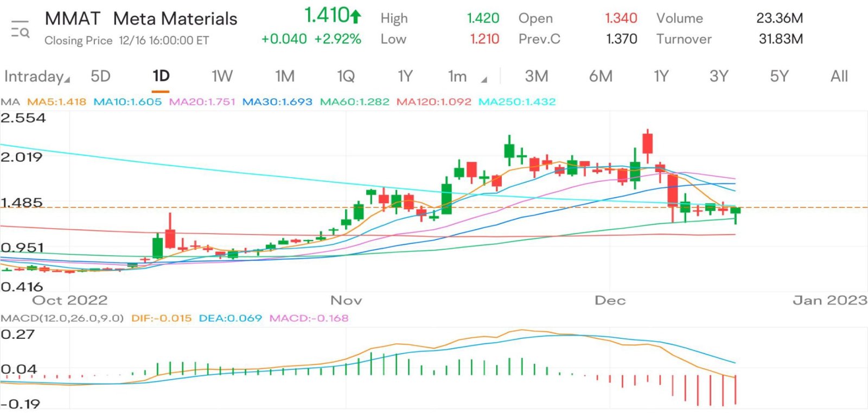The height and width of the screenshot is (416, 868).
Task: Click the 0.416 price axis label
Action: 22,287
